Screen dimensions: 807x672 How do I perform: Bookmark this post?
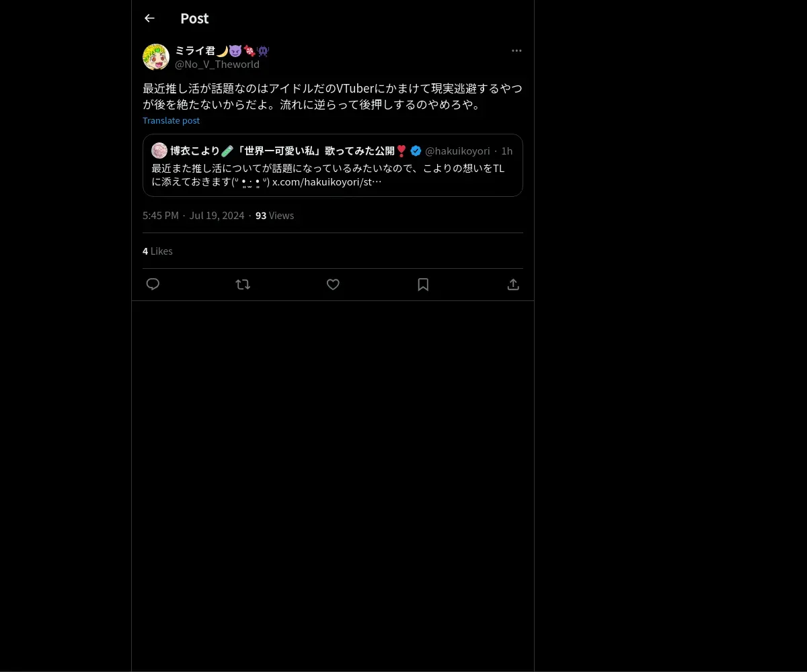point(423,284)
